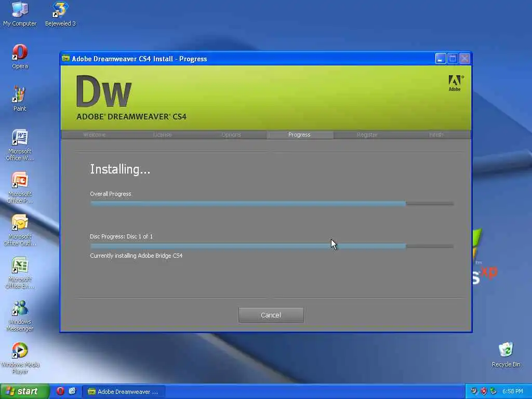Screen dimensions: 532x399
Task: Click the Internet Explorer quick launch icon
Action: (x=72, y=391)
